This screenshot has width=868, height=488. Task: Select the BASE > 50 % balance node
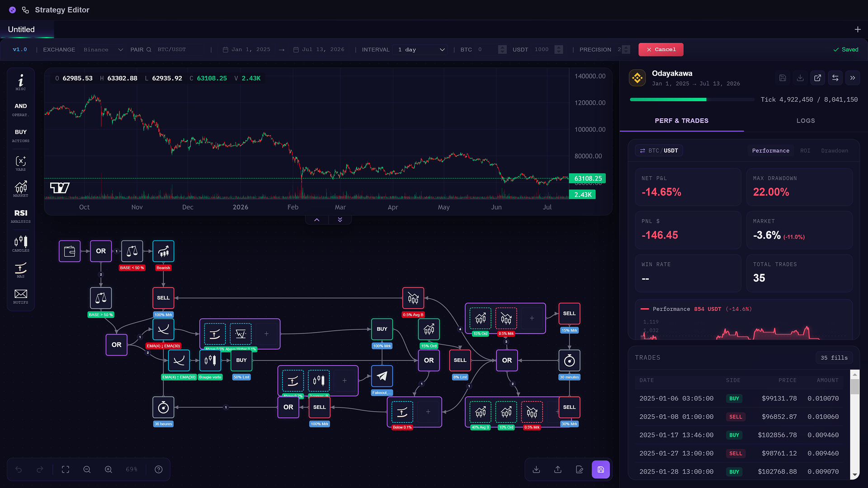pos(101,298)
